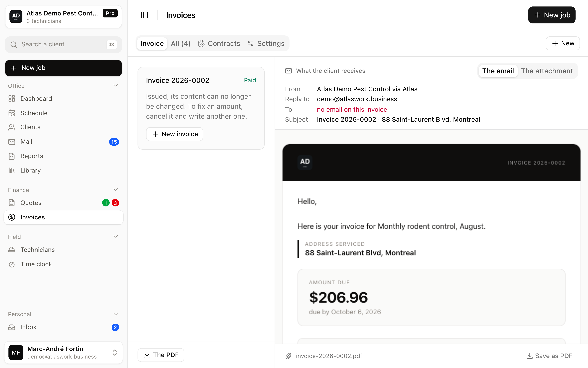Click the red 'no email on this invoice' text
The height and width of the screenshot is (368, 588).
click(352, 110)
